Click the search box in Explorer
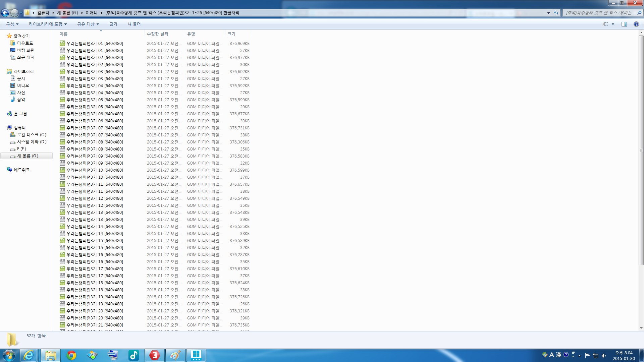Image resolution: width=644 pixels, height=362 pixels. (x=600, y=13)
